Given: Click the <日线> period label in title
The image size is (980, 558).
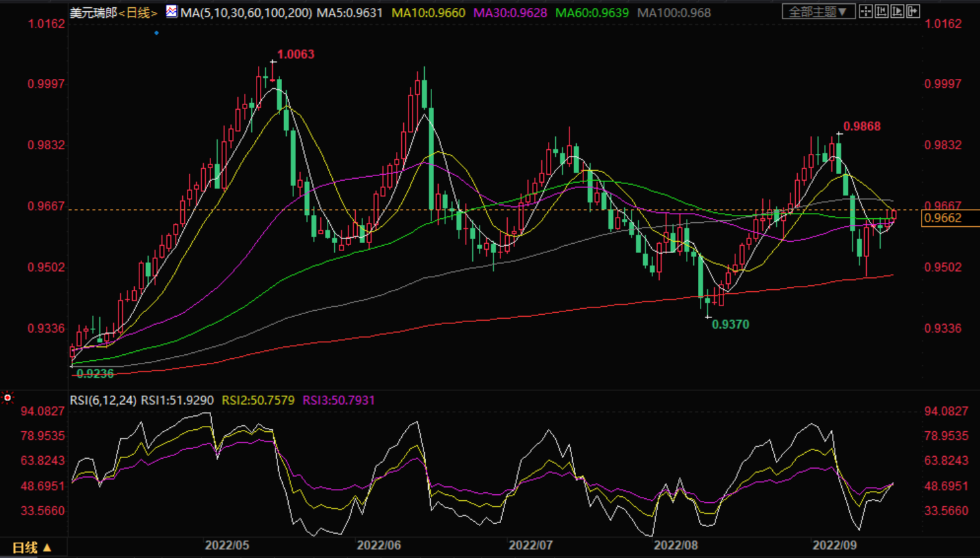Looking at the screenshot, I should [138, 12].
